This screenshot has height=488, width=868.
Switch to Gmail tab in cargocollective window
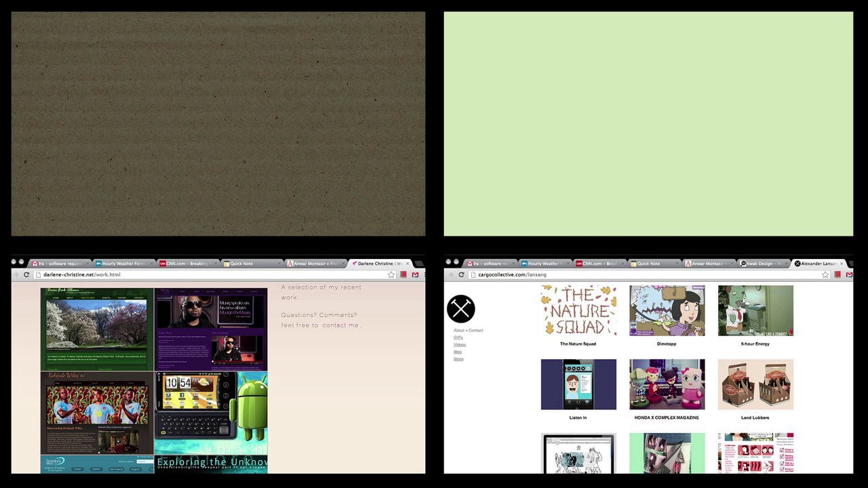(x=490, y=264)
